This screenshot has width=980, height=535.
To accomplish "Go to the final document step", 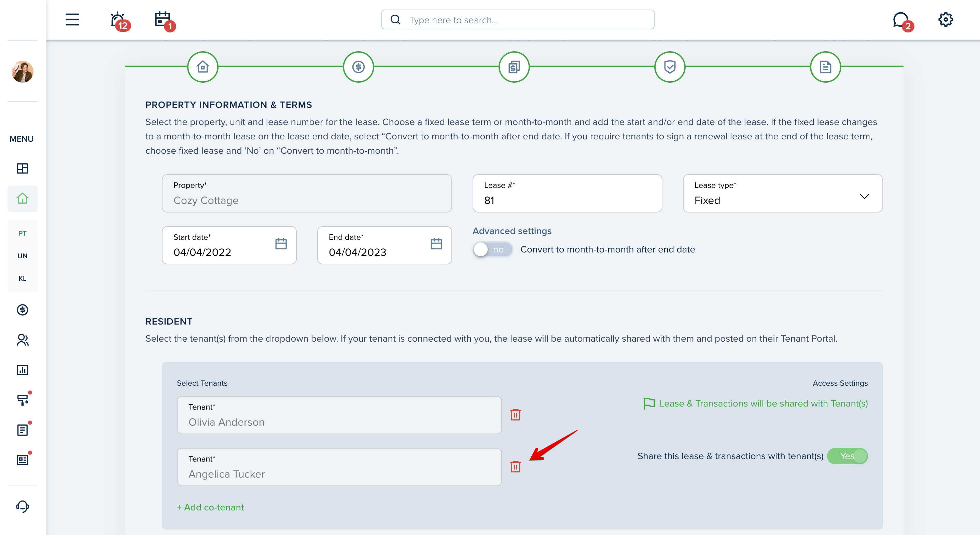I will tap(825, 67).
